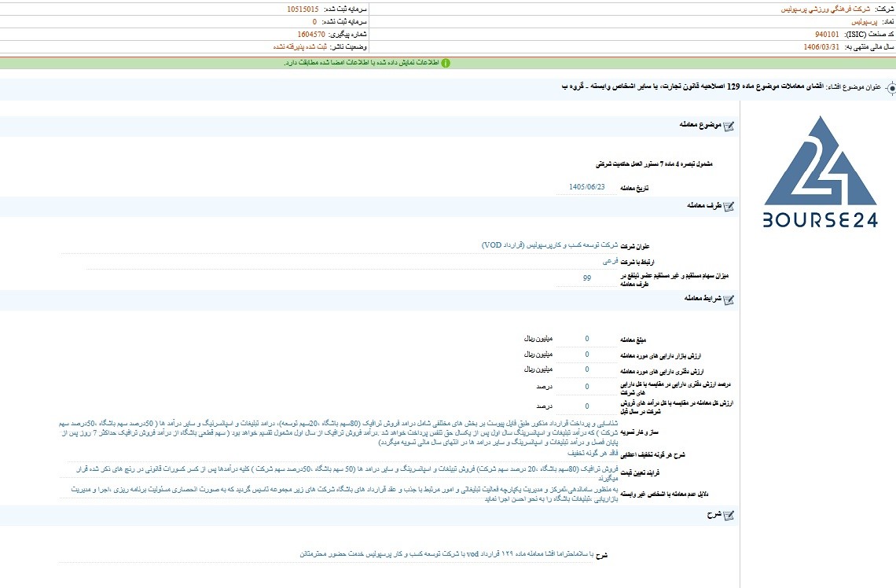Click the تاریخ معامله label

(x=634, y=188)
